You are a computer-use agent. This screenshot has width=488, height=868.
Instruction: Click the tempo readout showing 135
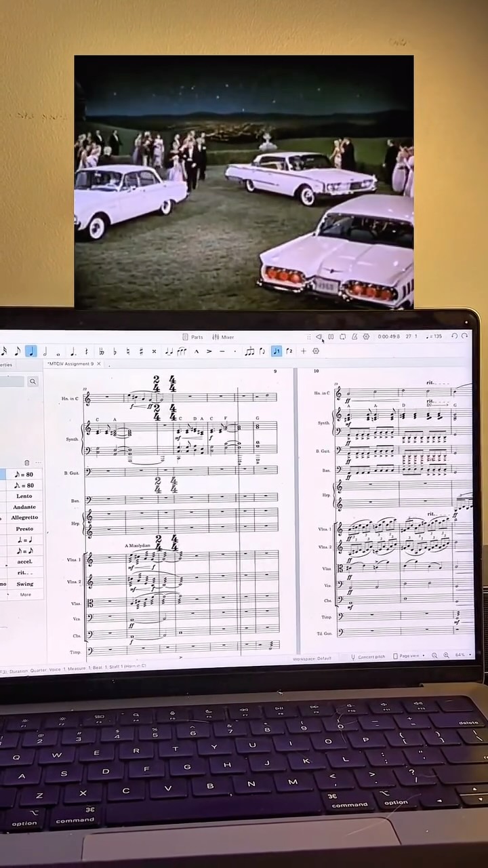click(434, 336)
